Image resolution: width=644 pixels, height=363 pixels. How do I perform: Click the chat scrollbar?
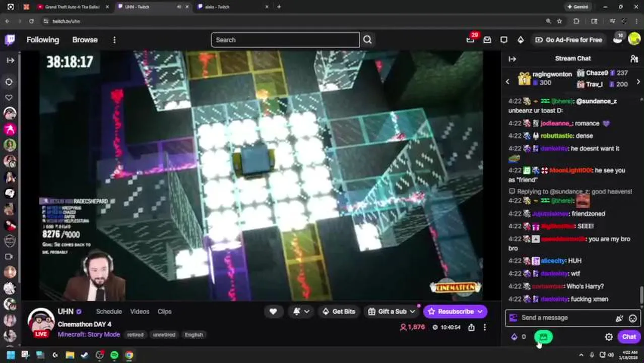641,295
